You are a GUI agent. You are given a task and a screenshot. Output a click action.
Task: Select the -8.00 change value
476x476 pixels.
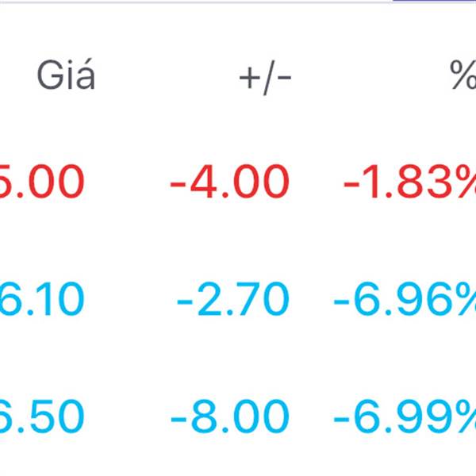[231, 418]
